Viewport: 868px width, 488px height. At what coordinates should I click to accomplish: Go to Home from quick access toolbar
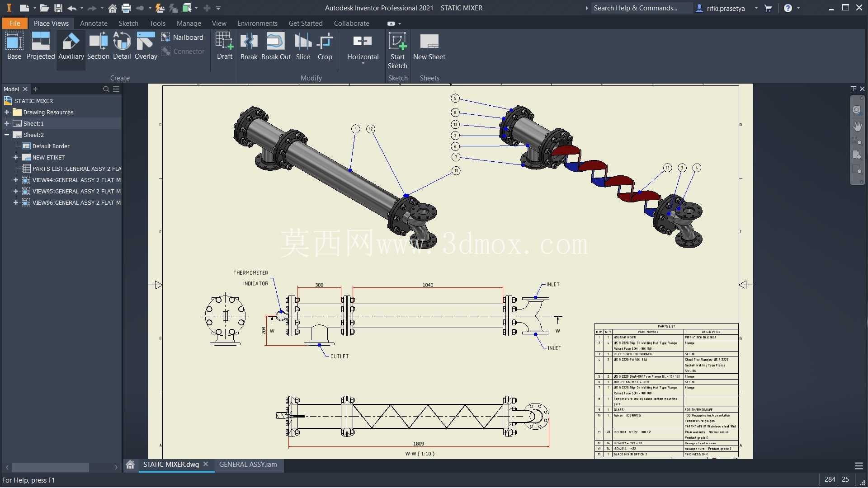click(113, 8)
